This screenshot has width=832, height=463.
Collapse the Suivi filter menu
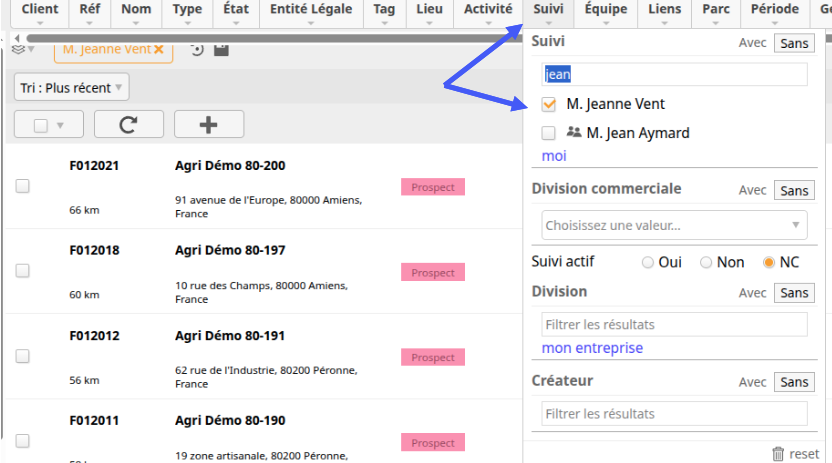click(549, 13)
